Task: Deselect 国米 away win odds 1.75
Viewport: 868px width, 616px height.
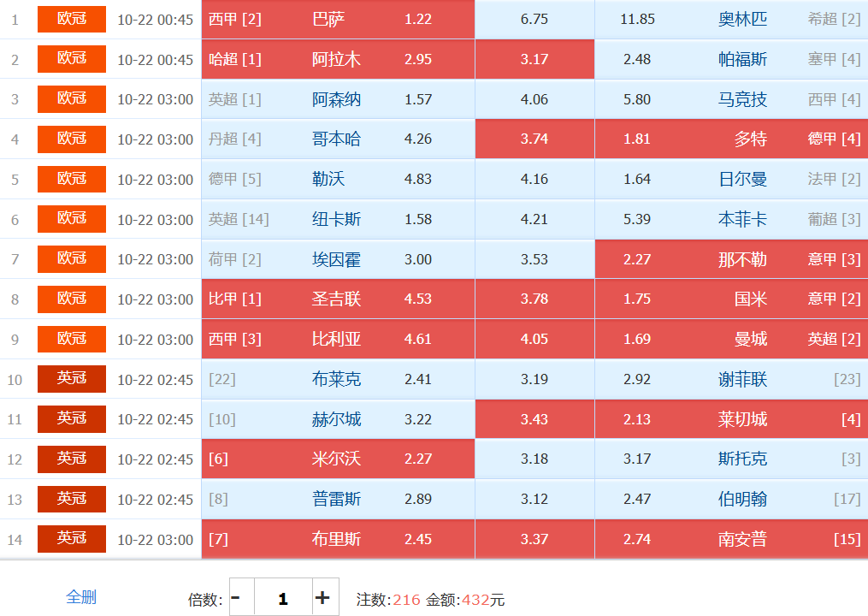Action: pyautogui.click(x=731, y=299)
